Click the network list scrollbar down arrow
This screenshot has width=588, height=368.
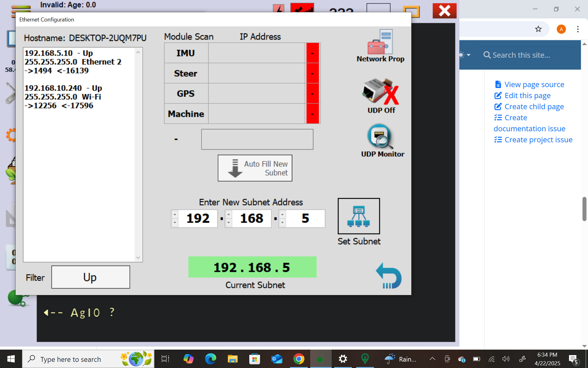pos(138,258)
